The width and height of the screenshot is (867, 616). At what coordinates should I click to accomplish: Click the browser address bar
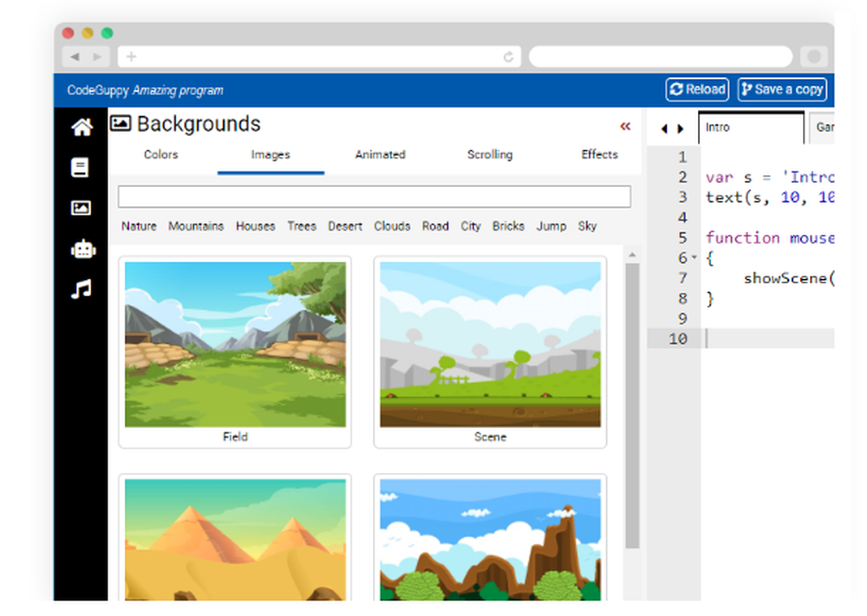pos(319,56)
